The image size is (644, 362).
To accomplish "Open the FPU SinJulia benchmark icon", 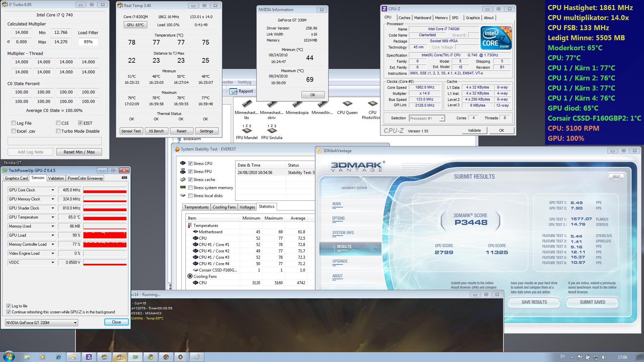I will coord(272,132).
